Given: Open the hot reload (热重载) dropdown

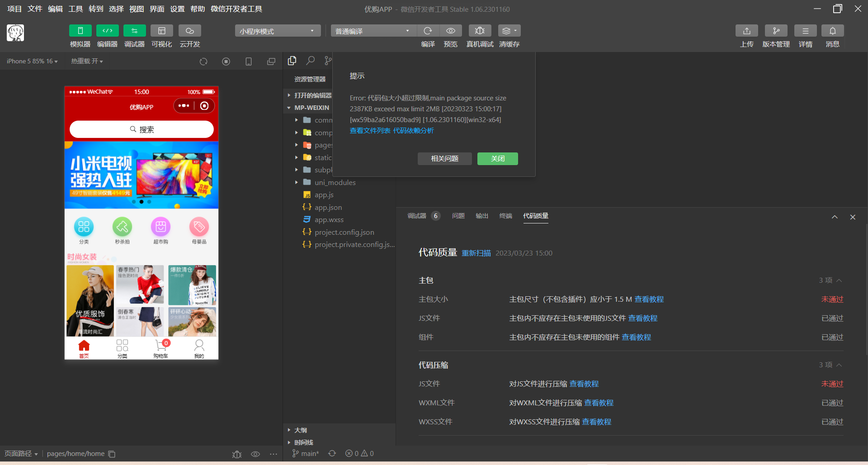Looking at the screenshot, I should click(x=87, y=61).
